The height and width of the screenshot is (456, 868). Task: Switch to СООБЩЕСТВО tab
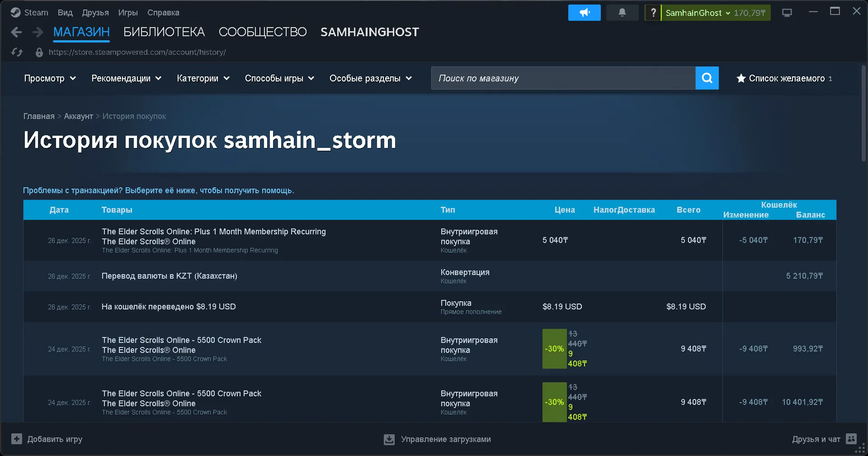click(x=263, y=32)
